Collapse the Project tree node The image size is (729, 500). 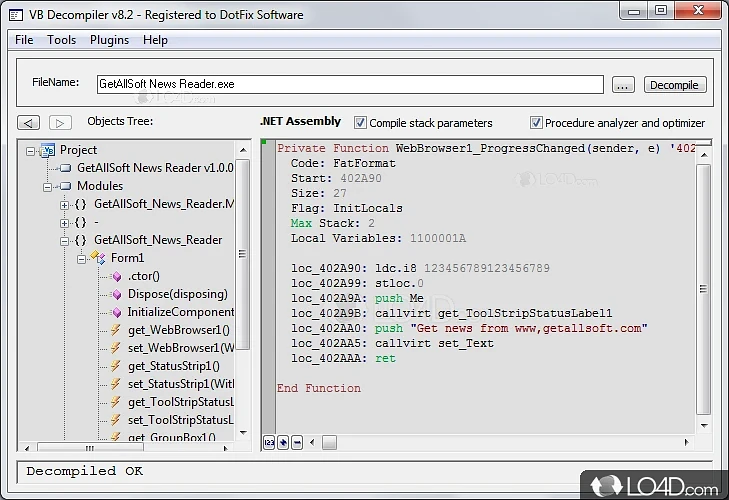point(30,150)
